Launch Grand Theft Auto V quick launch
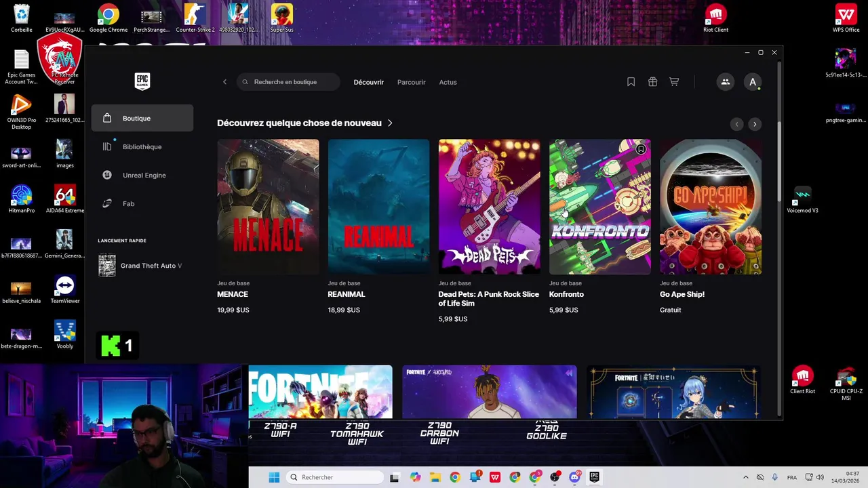Viewport: 868px width, 488px height. tap(142, 266)
